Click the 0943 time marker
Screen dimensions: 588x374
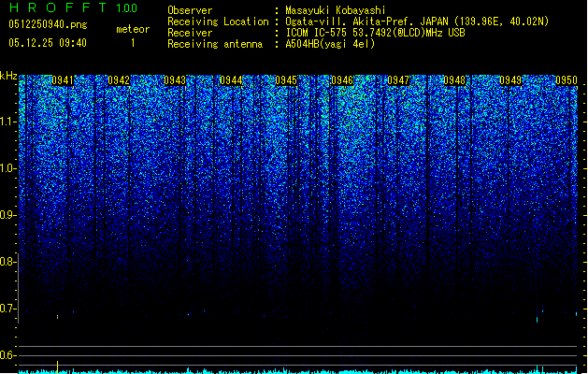175,80
